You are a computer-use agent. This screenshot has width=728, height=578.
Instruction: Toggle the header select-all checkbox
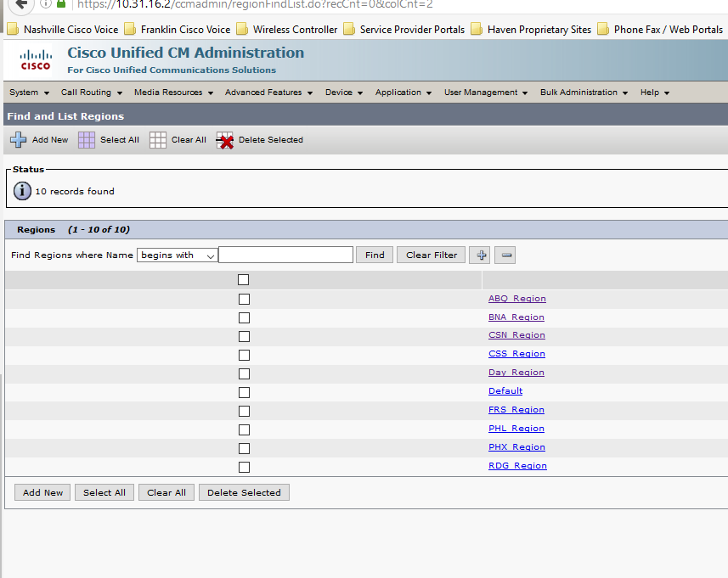point(243,280)
